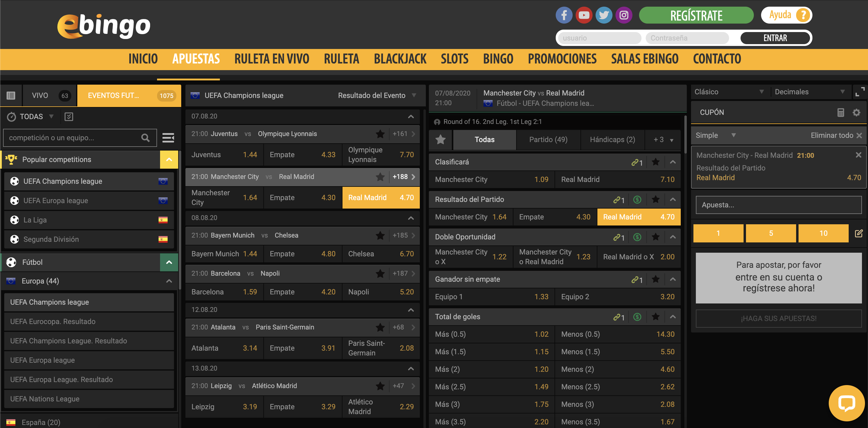Click Eliminar todo in the coupon
Viewport: 868px width, 428px height.
(836, 135)
